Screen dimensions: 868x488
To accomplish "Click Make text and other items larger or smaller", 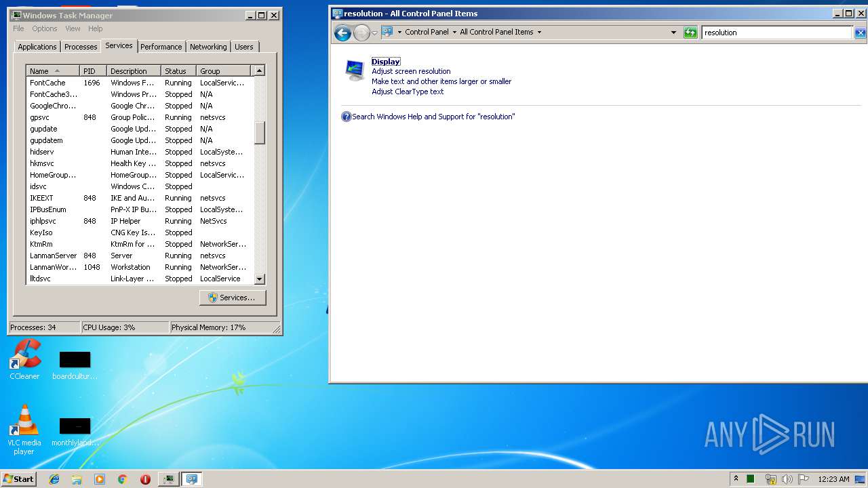I will [x=441, y=81].
